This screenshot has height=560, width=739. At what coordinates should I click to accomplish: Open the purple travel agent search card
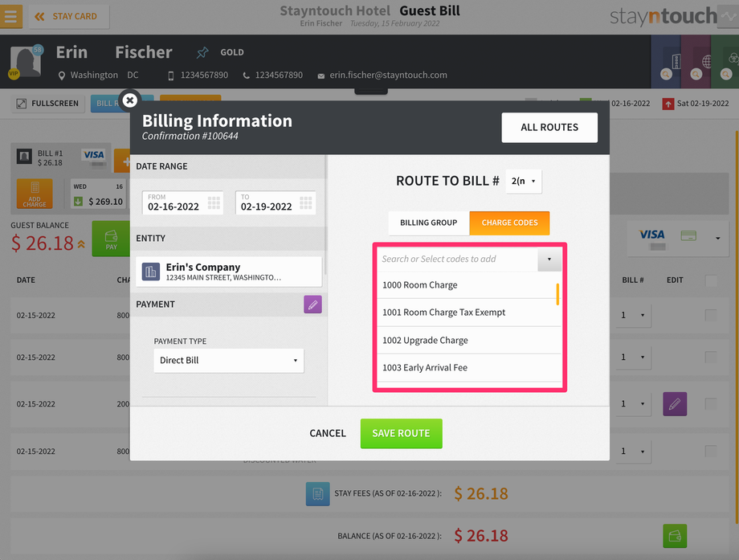point(696,62)
